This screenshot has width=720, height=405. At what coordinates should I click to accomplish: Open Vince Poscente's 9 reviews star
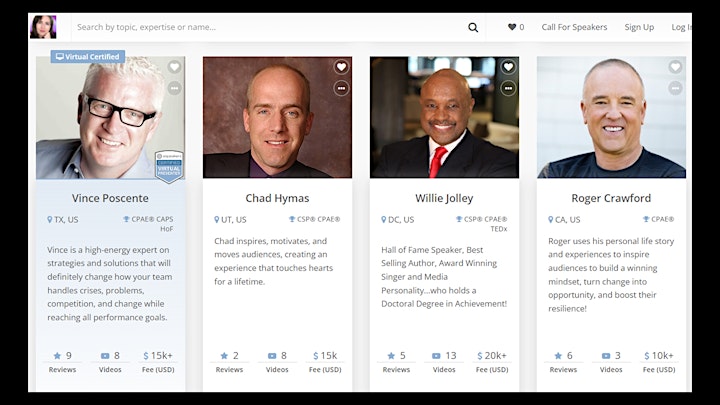tap(57, 356)
